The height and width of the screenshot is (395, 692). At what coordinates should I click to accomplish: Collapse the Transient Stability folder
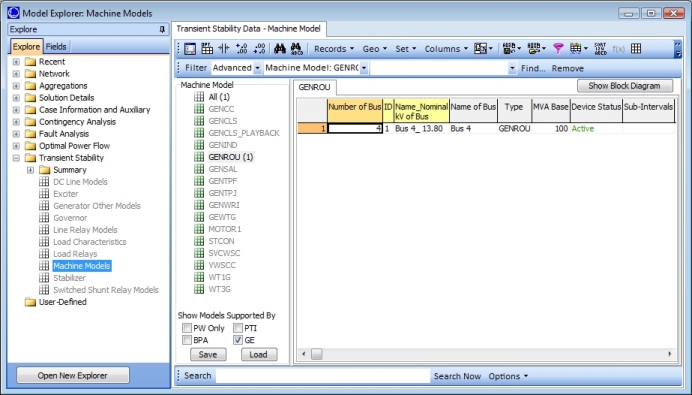coord(16,158)
